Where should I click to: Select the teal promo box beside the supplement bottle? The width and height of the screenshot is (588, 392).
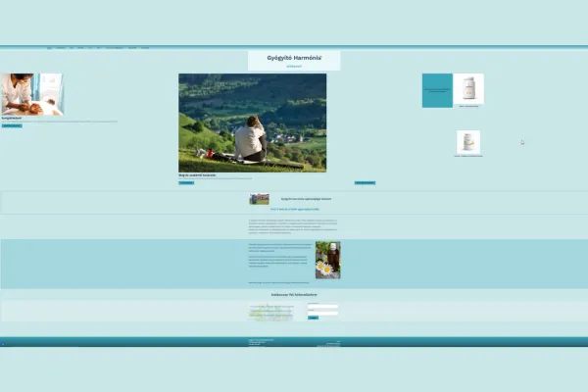(437, 90)
